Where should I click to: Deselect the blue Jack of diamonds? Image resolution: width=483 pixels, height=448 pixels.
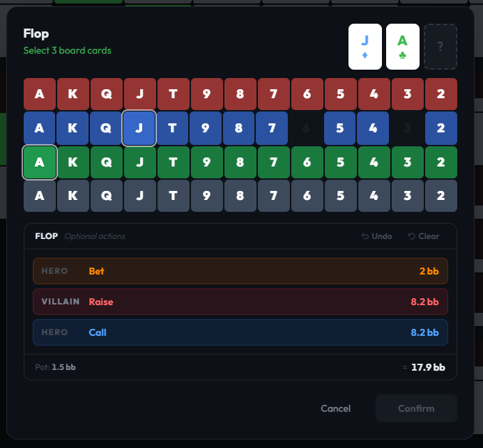pos(140,128)
